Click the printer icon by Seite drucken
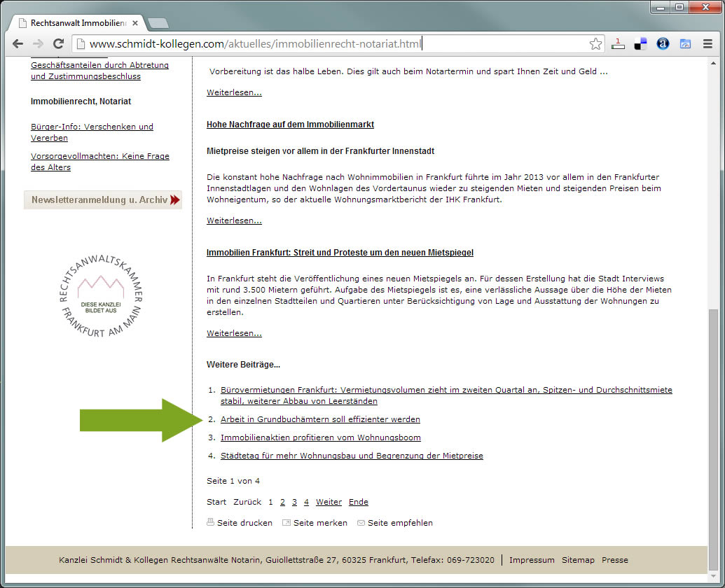Viewport: 725px width, 588px height. click(x=211, y=522)
